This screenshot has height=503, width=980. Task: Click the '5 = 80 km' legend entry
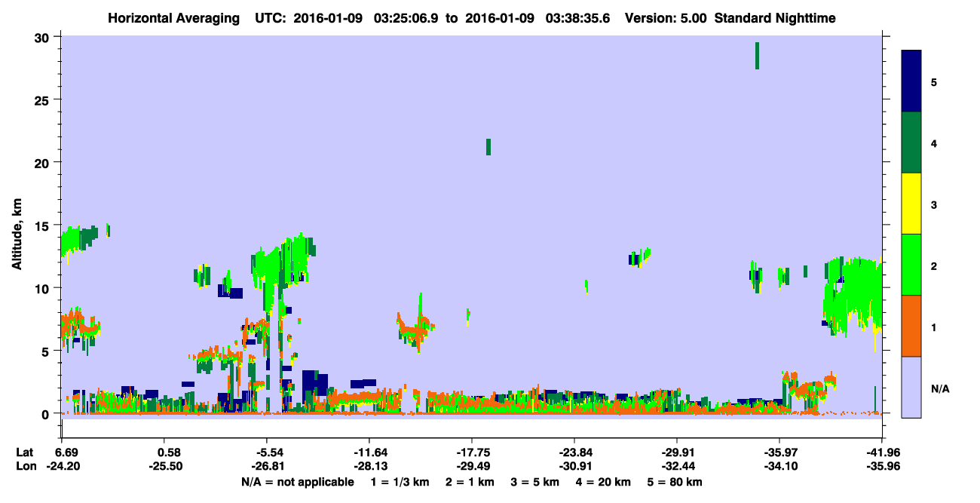[x=675, y=482]
